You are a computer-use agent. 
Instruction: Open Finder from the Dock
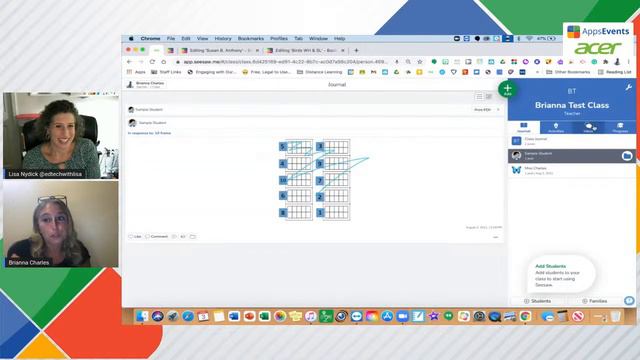[142, 316]
